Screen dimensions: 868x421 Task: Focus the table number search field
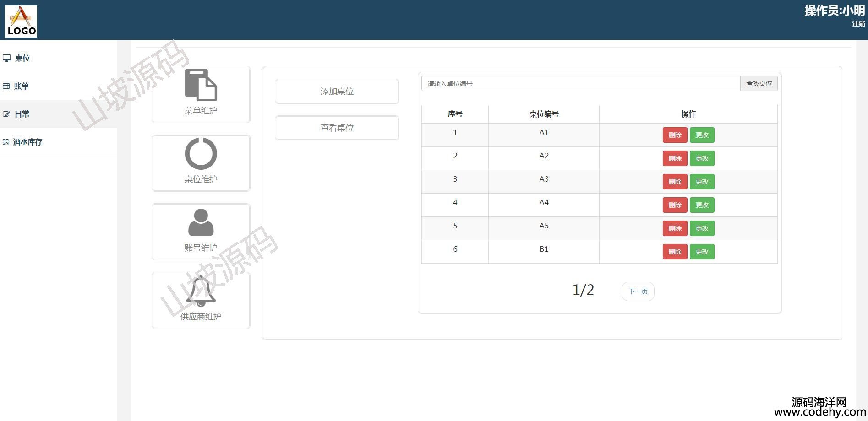tap(580, 84)
